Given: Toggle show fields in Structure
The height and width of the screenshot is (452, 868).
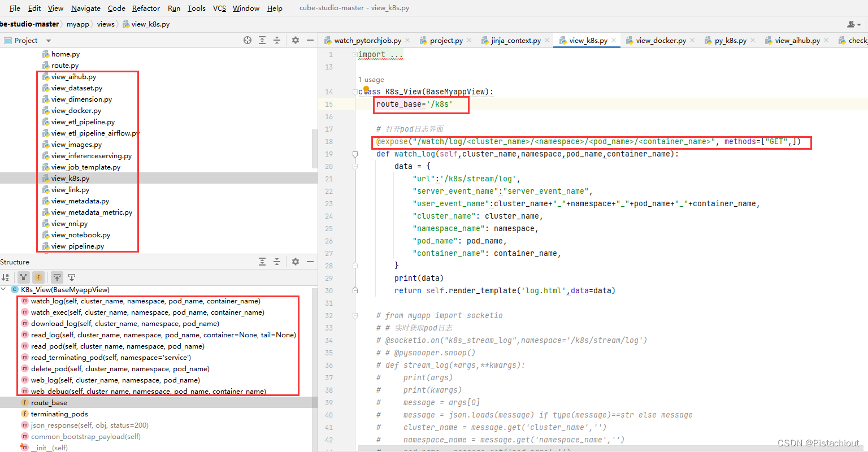Looking at the screenshot, I should pos(38,277).
